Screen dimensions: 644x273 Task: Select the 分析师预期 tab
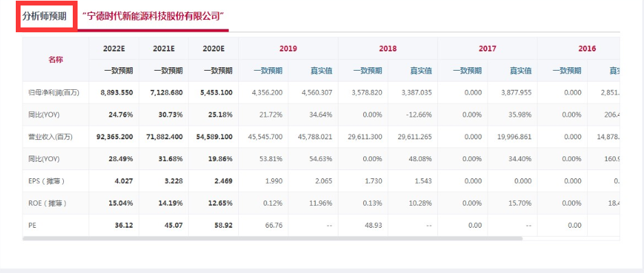[45, 16]
